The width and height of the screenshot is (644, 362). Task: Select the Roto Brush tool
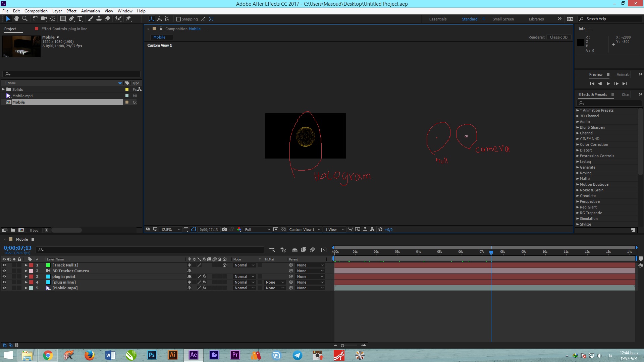click(x=118, y=19)
